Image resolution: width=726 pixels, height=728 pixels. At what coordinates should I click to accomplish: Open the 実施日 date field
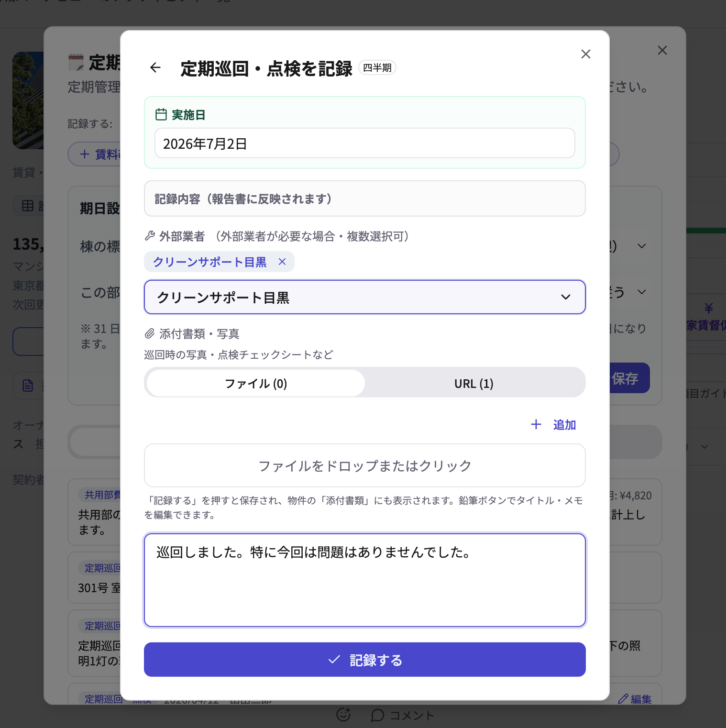(364, 143)
